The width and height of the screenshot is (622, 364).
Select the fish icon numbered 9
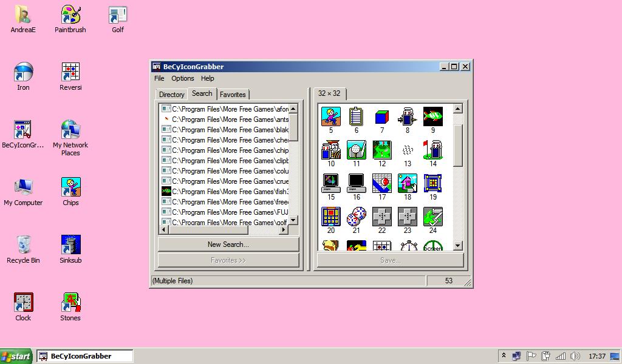pyautogui.click(x=432, y=116)
